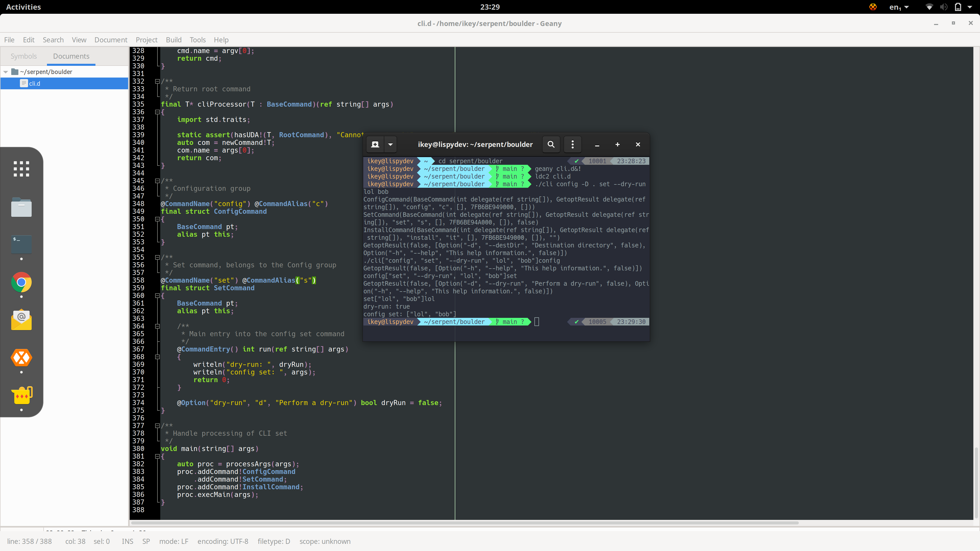Fold the SetCommand struct at line 360
The width and height of the screenshot is (980, 551).
coord(157,296)
